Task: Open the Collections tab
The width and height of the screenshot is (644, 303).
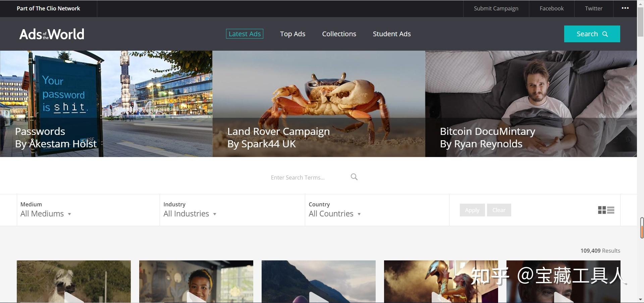Action: [339, 34]
